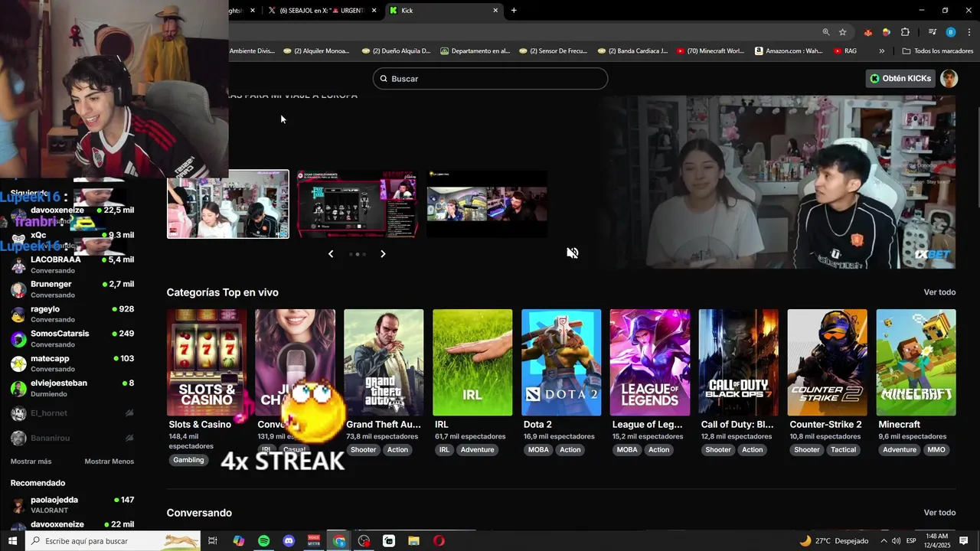The height and width of the screenshot is (551, 980).
Task: Open the Amazon bookmark
Action: point(789,51)
